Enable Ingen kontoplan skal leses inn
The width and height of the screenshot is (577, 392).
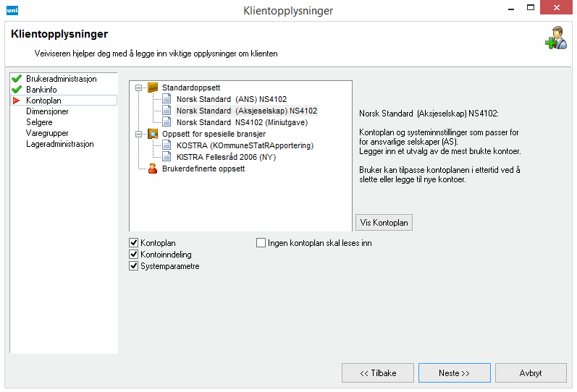(x=261, y=244)
